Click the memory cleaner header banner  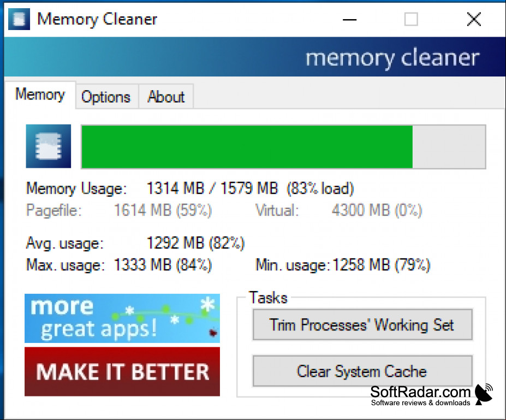254,57
